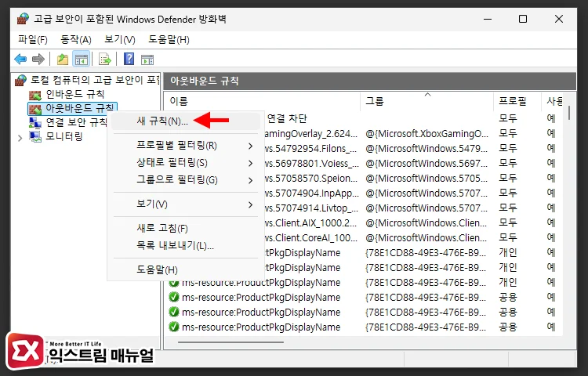
Task: Click 새로 고침(F) in the context menu
Action: pos(162,229)
